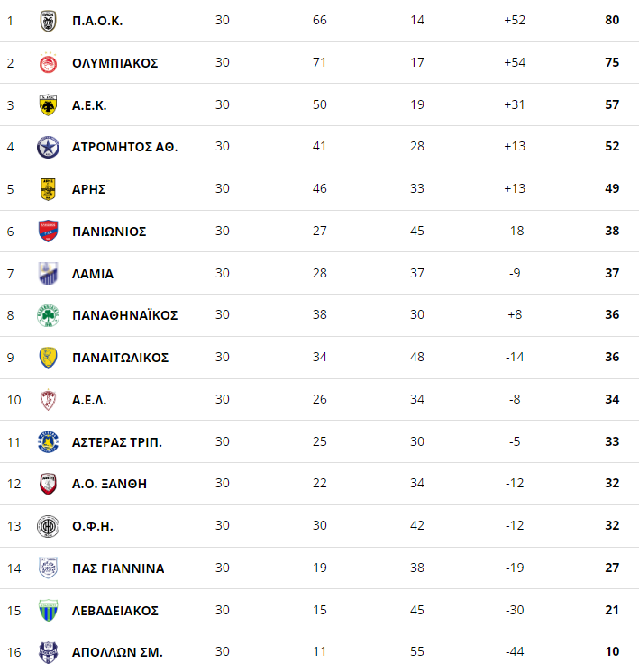Screen dimensions: 639x672
Task: Click the Α.Ο. ΞΑΝΘΗ red shield crest
Action: pos(48,484)
